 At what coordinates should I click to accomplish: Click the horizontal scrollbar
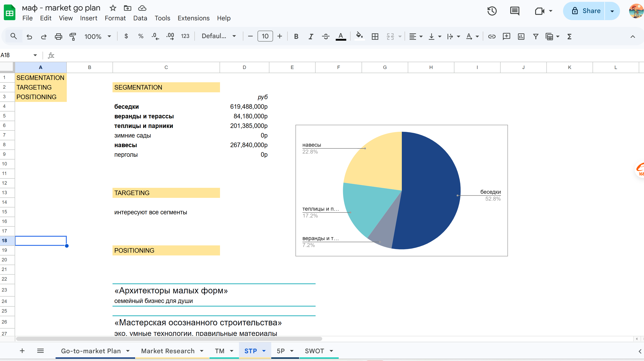[x=169, y=339]
